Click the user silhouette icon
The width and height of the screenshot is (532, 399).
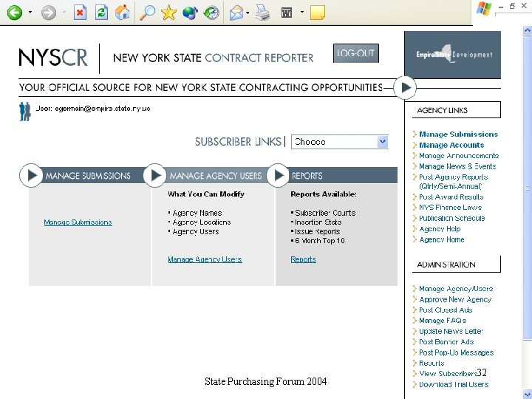(25, 112)
